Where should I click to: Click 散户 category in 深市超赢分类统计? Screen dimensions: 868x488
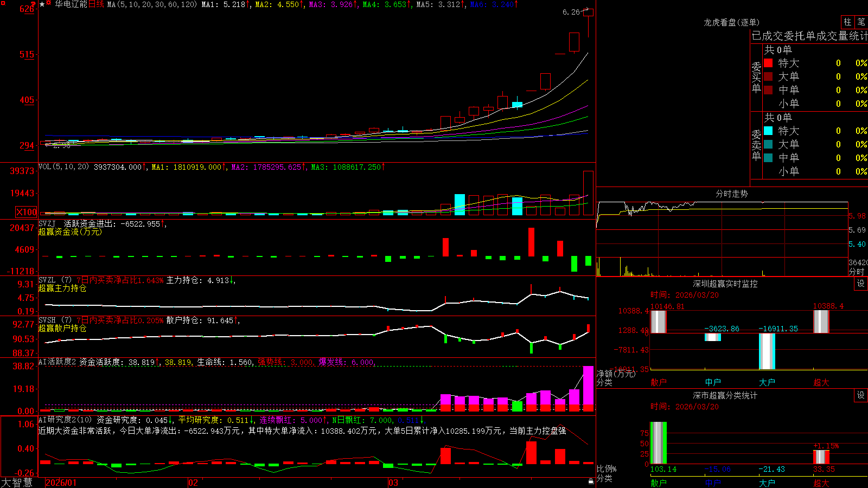point(659,483)
